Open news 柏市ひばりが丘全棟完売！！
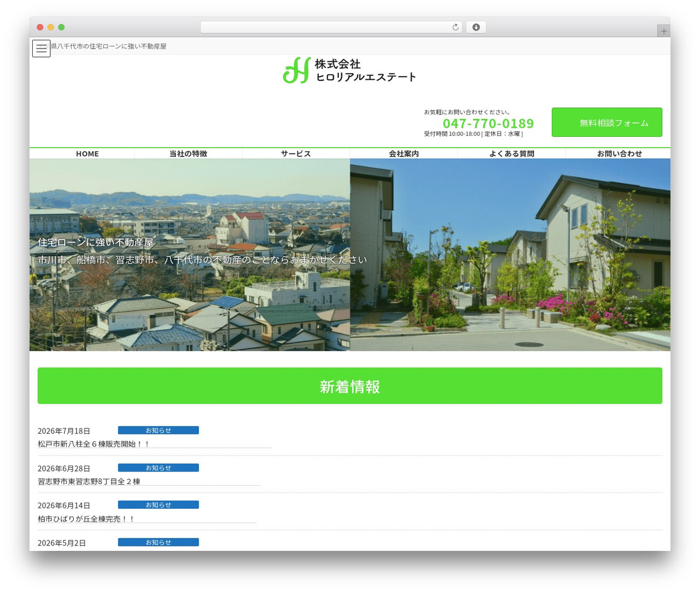 (86, 519)
